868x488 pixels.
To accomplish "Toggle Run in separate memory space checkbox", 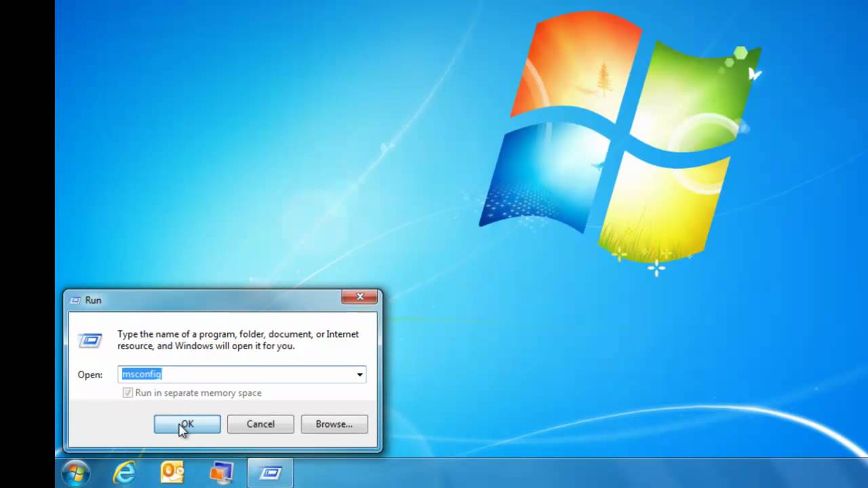I will 127,393.
